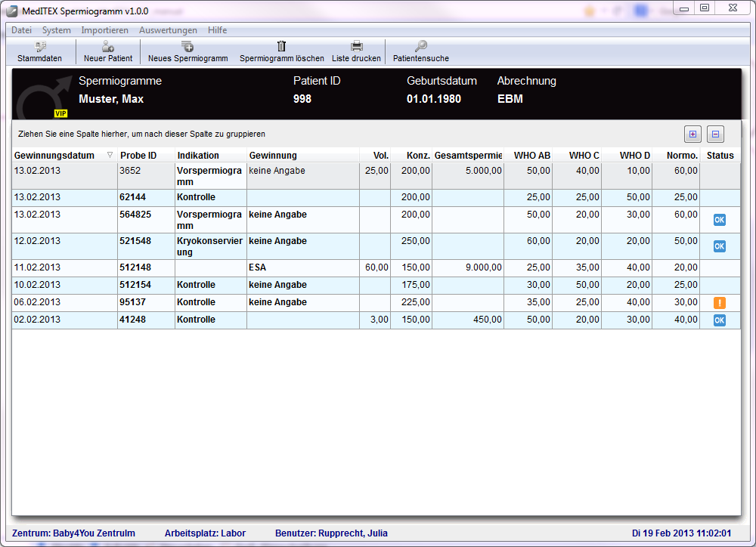Click the Patient ID value 998

click(302, 99)
